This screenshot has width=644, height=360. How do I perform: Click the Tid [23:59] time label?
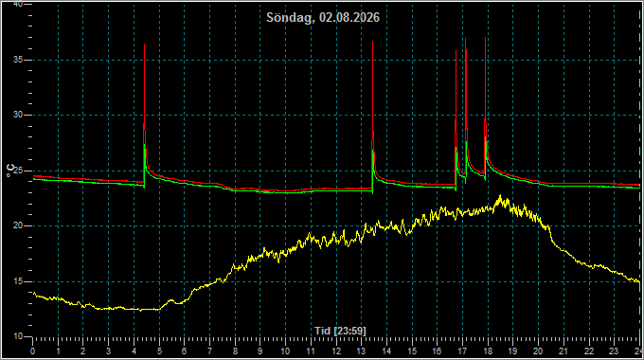(x=340, y=331)
